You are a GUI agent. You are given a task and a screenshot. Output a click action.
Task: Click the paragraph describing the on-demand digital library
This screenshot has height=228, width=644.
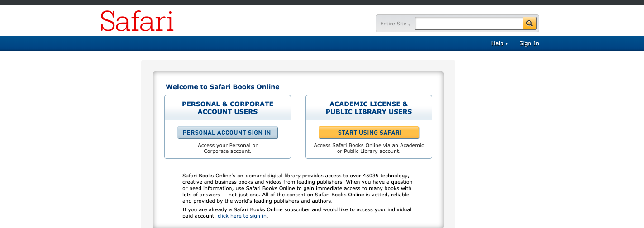point(297,188)
